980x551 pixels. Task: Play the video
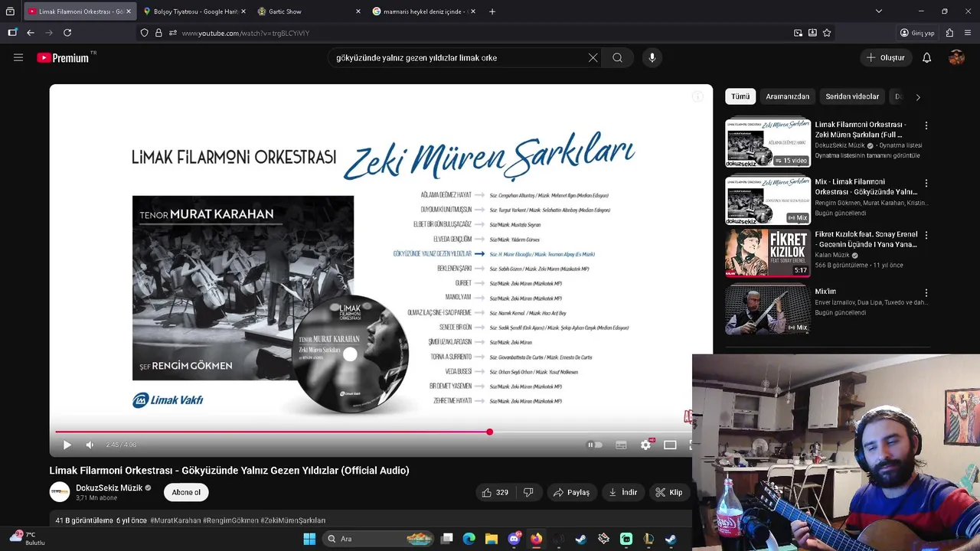pos(67,445)
